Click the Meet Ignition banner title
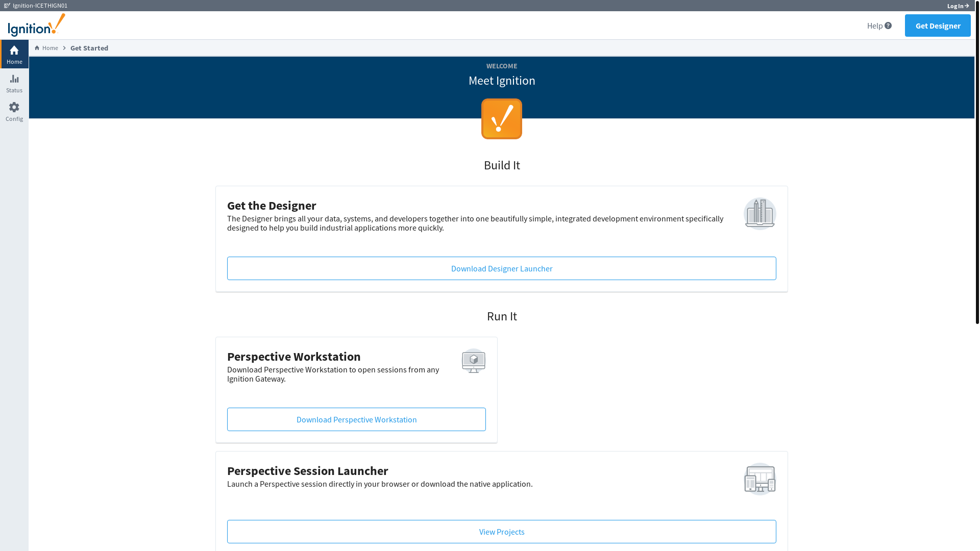The image size is (980, 551). pyautogui.click(x=502, y=81)
